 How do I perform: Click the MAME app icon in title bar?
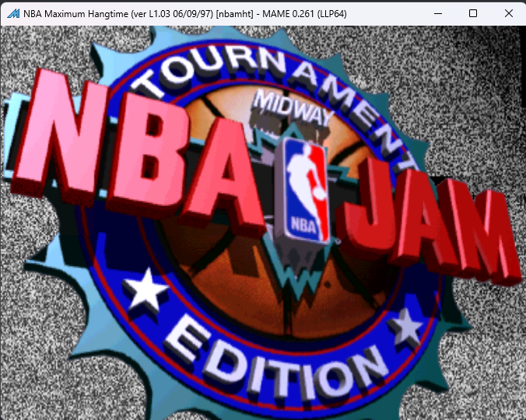pyautogui.click(x=13, y=14)
